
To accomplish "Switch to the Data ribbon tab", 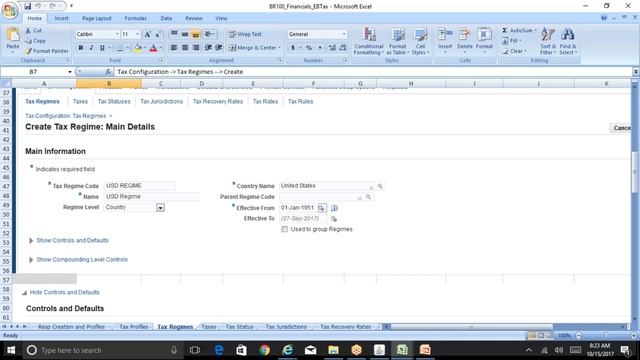I will click(166, 18).
